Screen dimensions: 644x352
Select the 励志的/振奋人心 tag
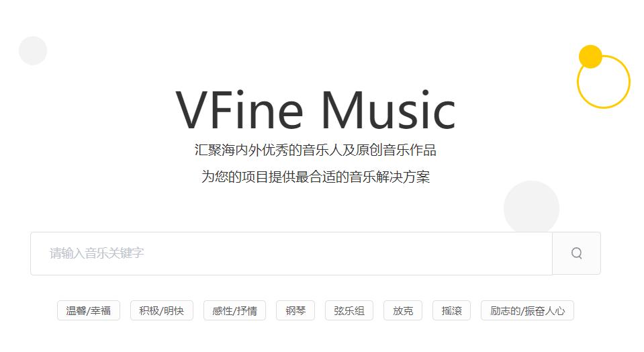[x=527, y=310]
